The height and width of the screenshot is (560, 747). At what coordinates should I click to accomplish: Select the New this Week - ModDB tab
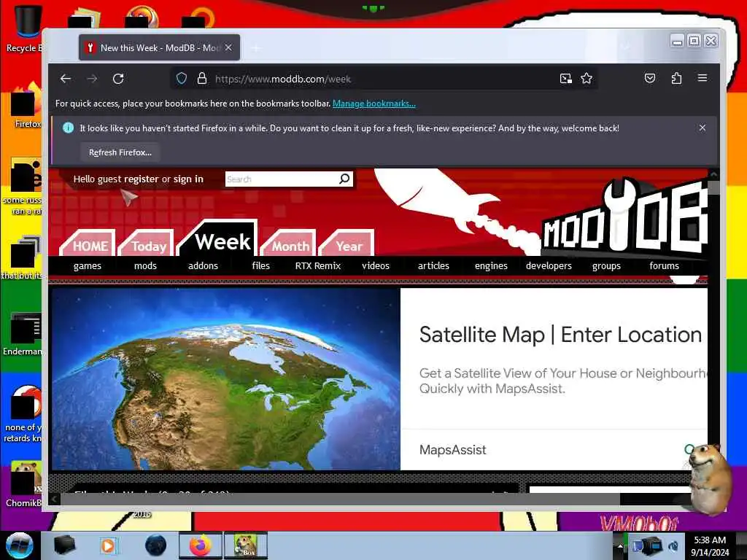point(159,47)
